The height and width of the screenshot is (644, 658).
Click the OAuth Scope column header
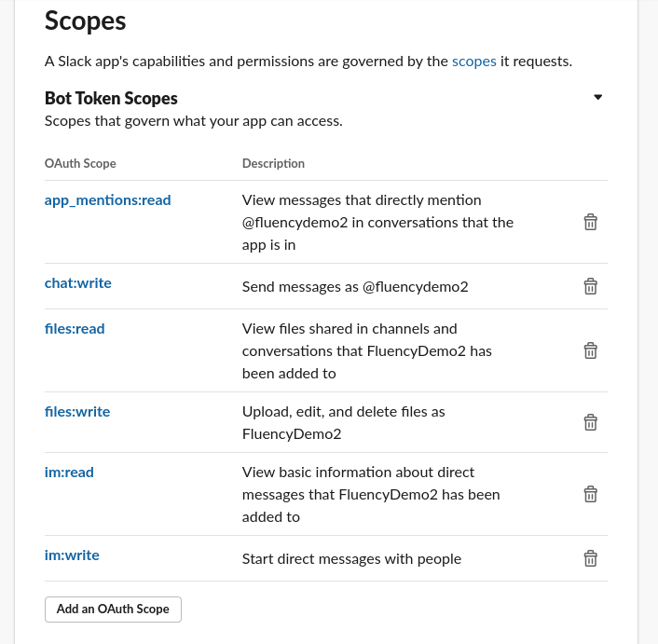pyautogui.click(x=80, y=163)
